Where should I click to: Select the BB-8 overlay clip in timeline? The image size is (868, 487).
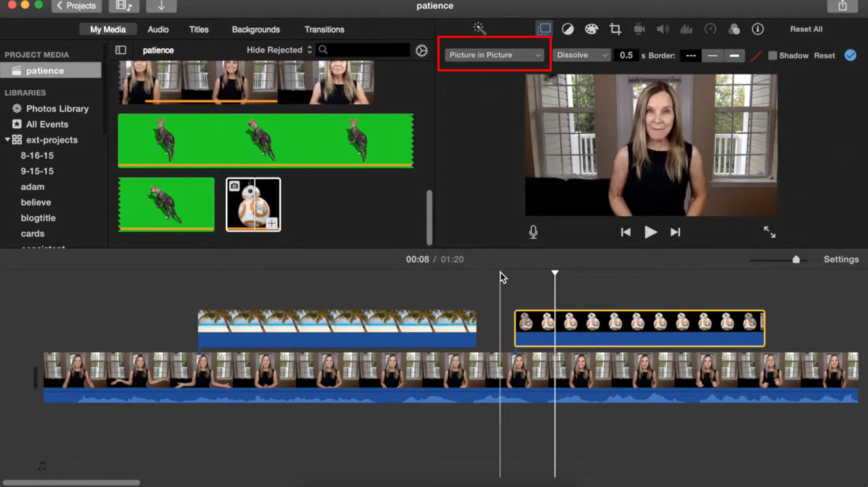(x=639, y=328)
